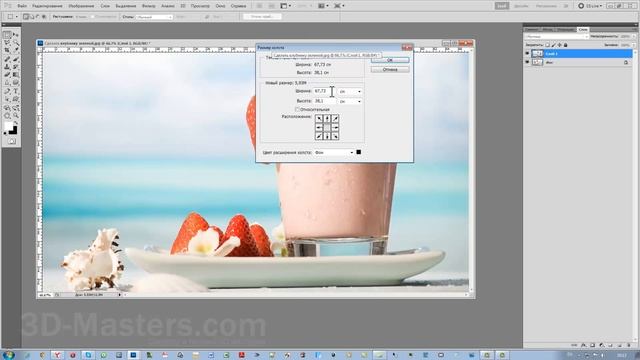This screenshot has height=360, width=640.
Task: Select the Clone Stamp tool
Action: click(7, 67)
